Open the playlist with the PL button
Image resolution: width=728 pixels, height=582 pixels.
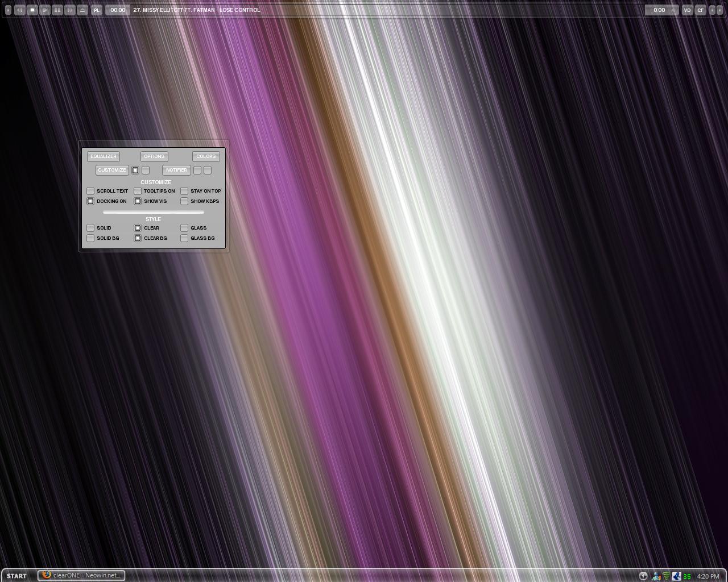tap(97, 10)
